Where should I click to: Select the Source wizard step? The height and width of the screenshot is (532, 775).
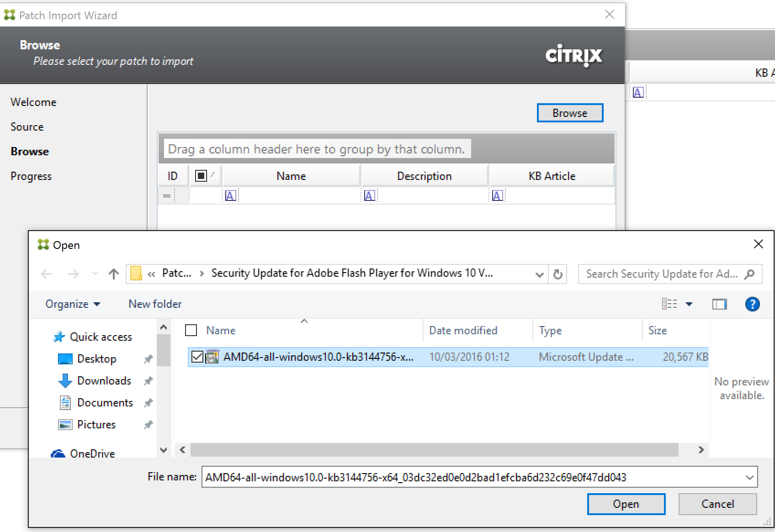point(27,127)
